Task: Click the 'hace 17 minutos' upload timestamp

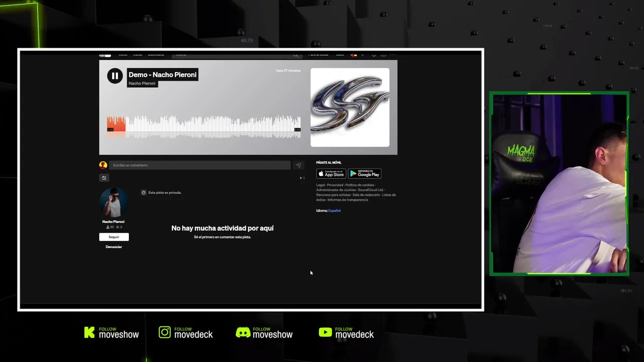Action: [288, 71]
